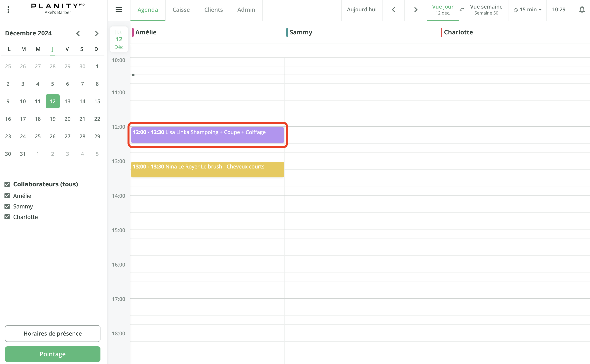The image size is (590, 364).
Task: Jump to Aujourd'hui
Action: [x=362, y=10]
